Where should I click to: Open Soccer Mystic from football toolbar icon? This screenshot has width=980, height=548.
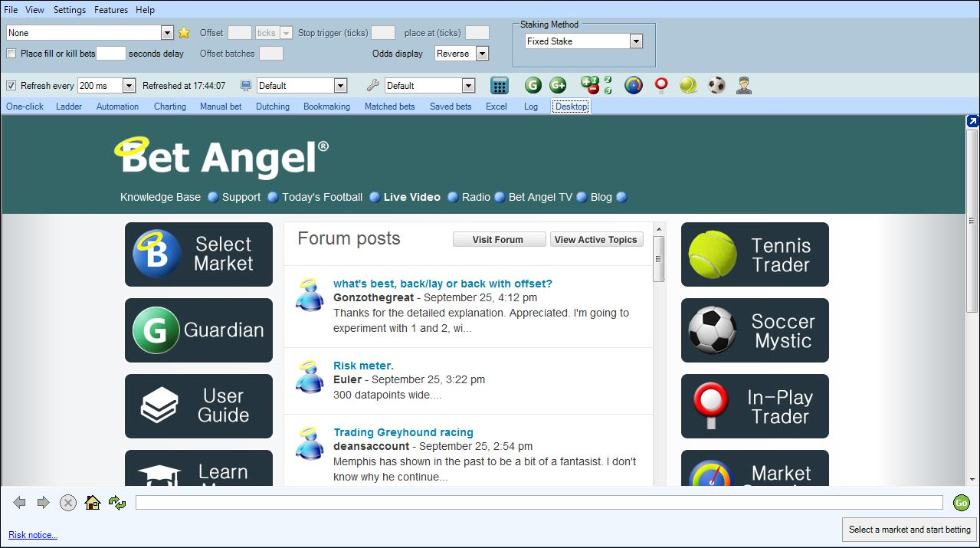pyautogui.click(x=716, y=85)
